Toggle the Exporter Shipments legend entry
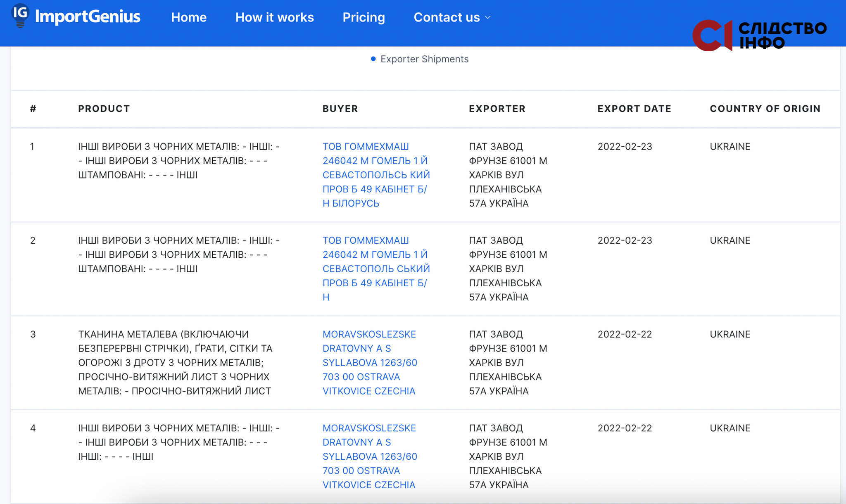The image size is (846, 504). [420, 59]
